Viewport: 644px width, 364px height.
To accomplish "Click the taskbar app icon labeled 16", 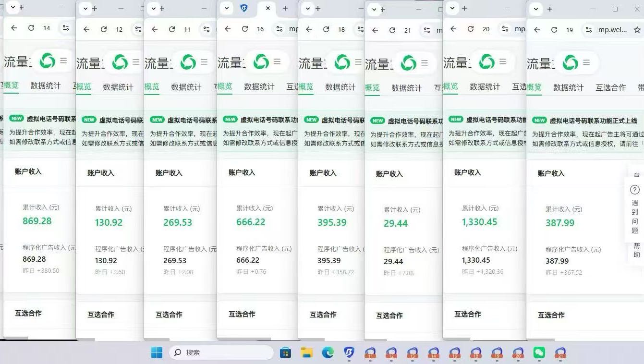I will pos(455,352).
